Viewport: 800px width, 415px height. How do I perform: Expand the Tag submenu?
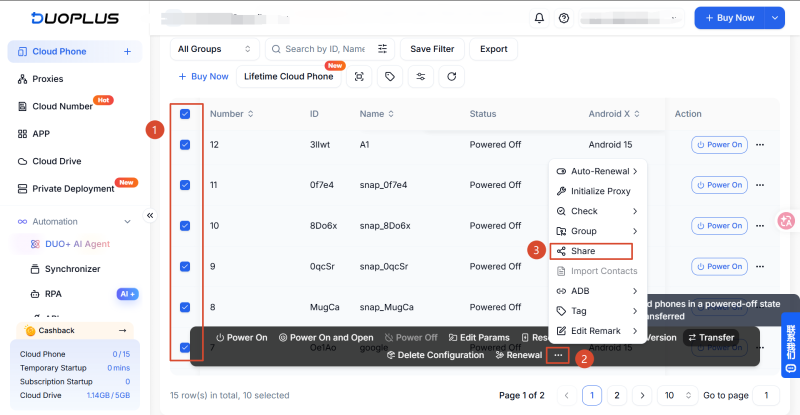coord(597,311)
